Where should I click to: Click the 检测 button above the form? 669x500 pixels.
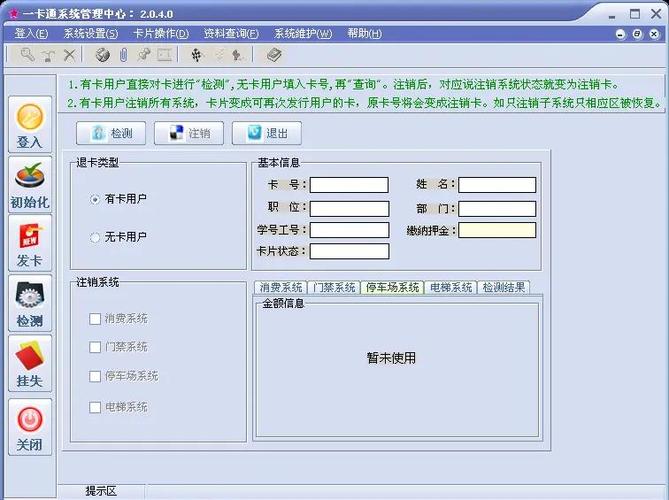(111, 133)
